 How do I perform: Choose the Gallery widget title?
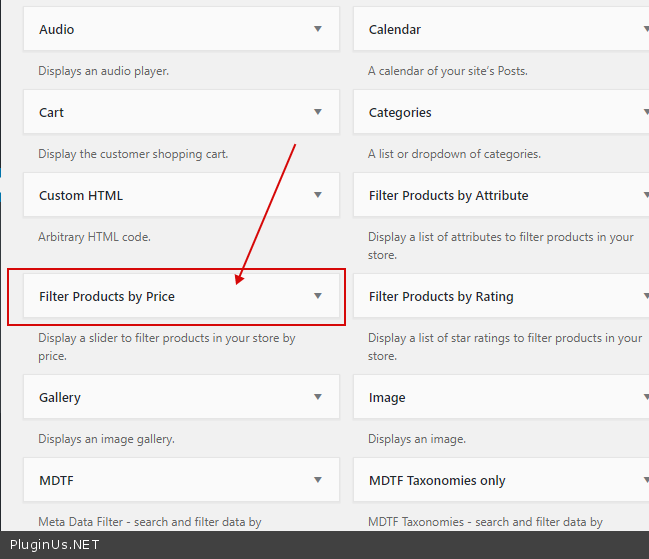pos(60,397)
